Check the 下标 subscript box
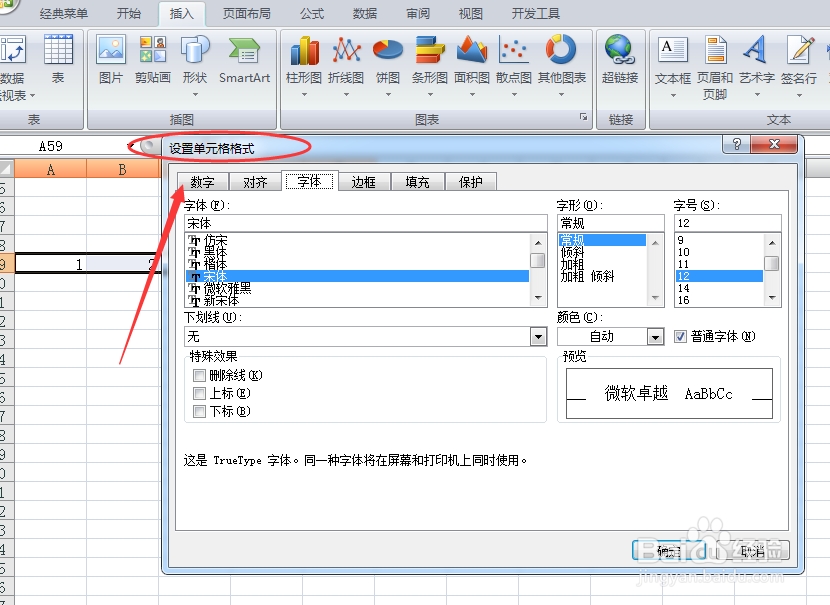This screenshot has width=830, height=605. coord(199,412)
